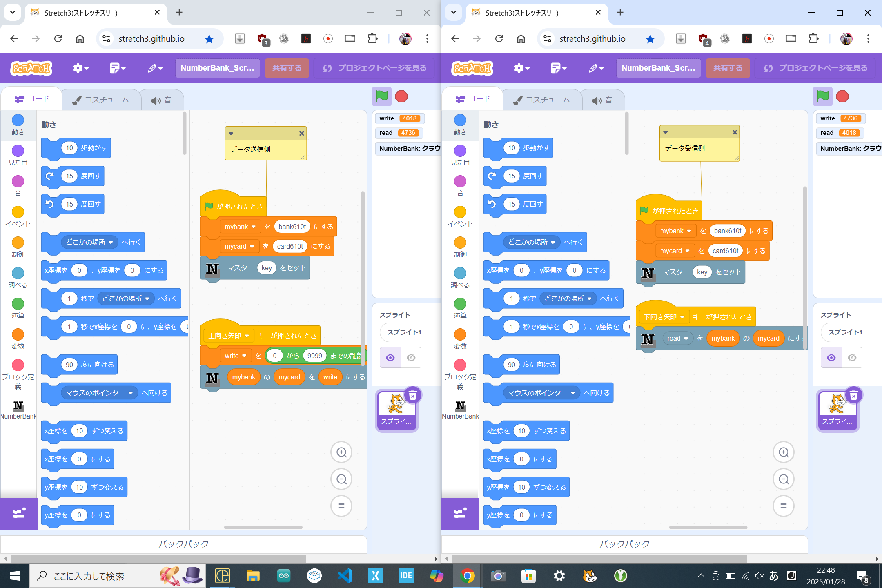Switch to コスチューム tab in left window
This screenshot has height=588, width=882.
(x=101, y=100)
